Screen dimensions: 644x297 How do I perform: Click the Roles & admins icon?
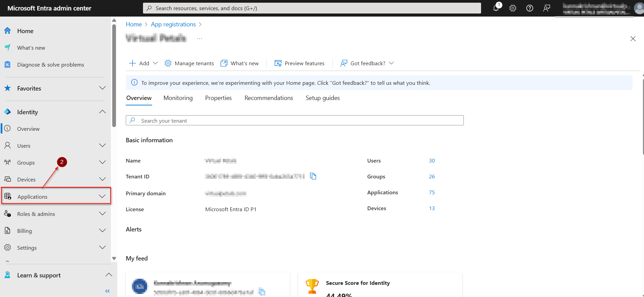pos(7,214)
